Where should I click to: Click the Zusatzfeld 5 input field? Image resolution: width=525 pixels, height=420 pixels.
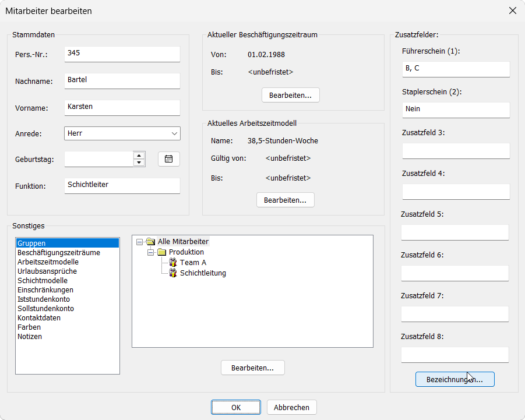pos(455,232)
